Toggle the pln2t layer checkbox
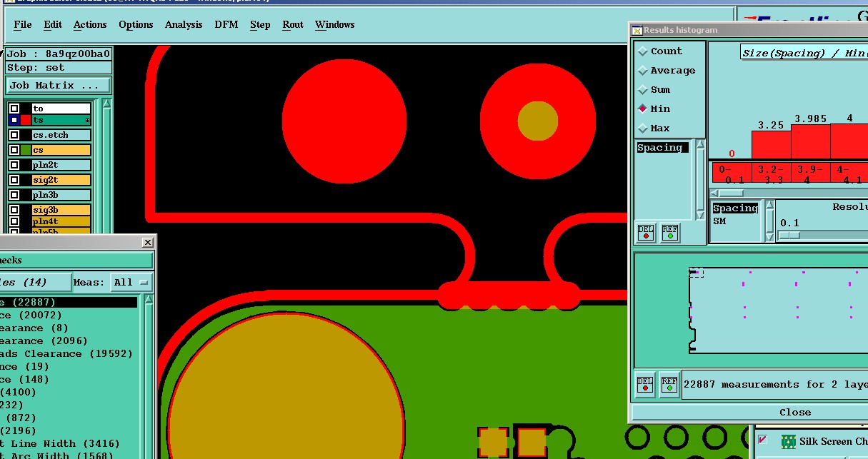 [14, 165]
